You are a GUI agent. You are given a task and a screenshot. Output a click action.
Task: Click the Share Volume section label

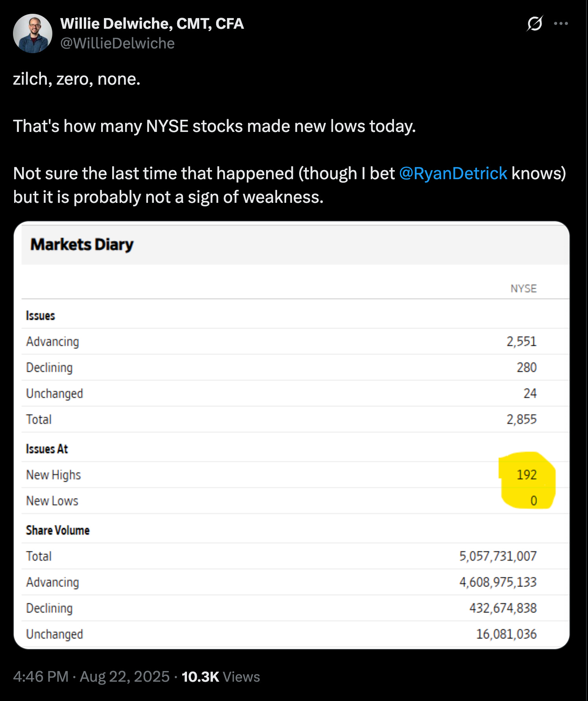(x=58, y=530)
